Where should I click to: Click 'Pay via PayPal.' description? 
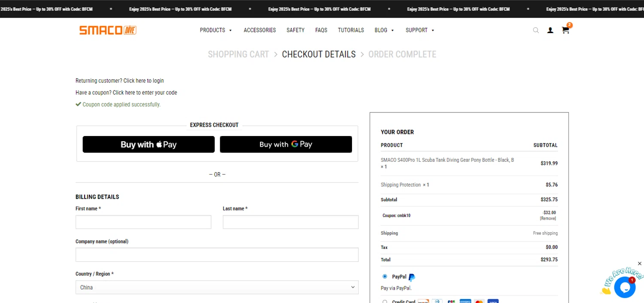396,288
